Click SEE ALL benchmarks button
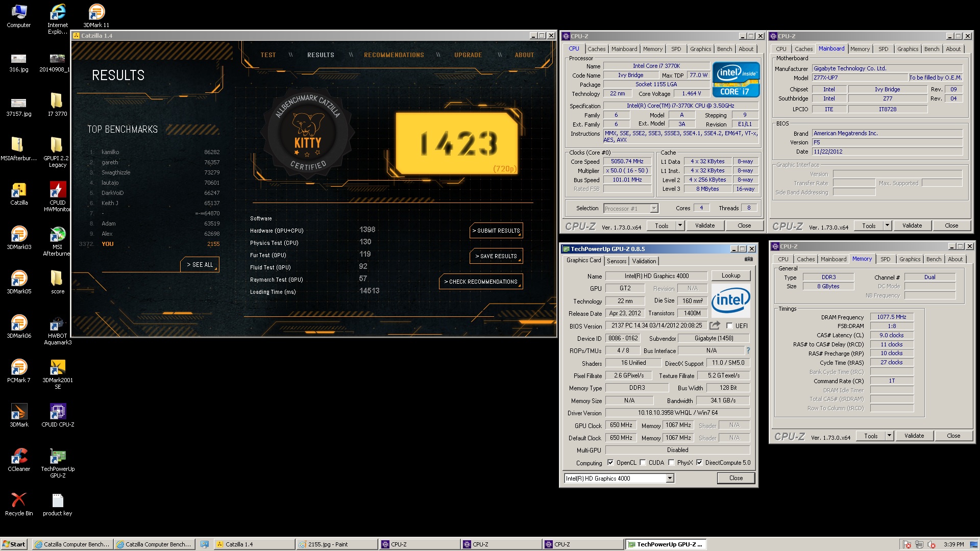Viewport: 980px width, 551px height. coord(200,265)
